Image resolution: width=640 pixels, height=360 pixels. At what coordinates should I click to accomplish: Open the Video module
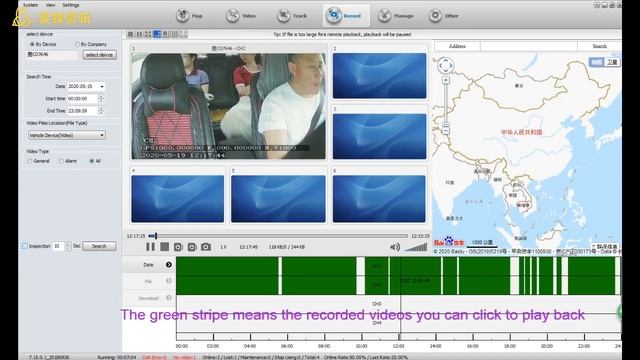click(240, 16)
